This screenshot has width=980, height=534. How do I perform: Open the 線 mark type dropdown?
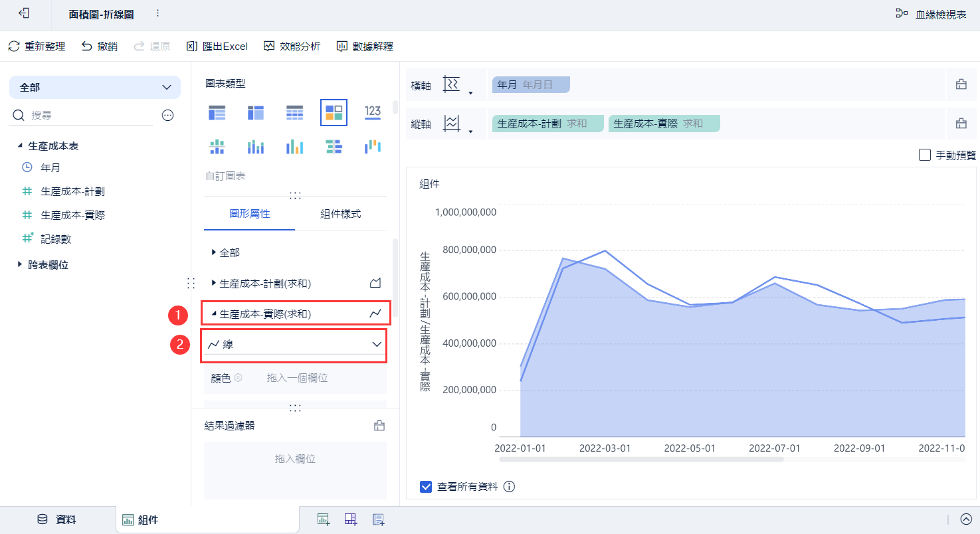294,344
